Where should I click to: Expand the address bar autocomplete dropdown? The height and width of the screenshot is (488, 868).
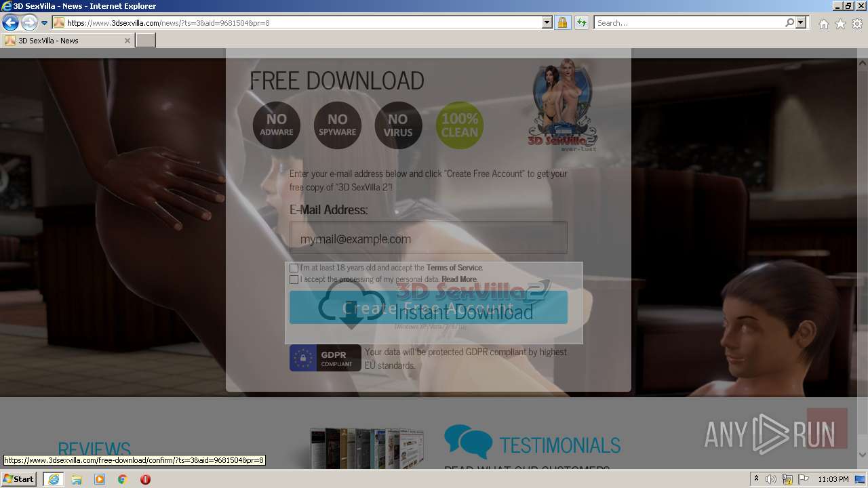[x=547, y=23]
